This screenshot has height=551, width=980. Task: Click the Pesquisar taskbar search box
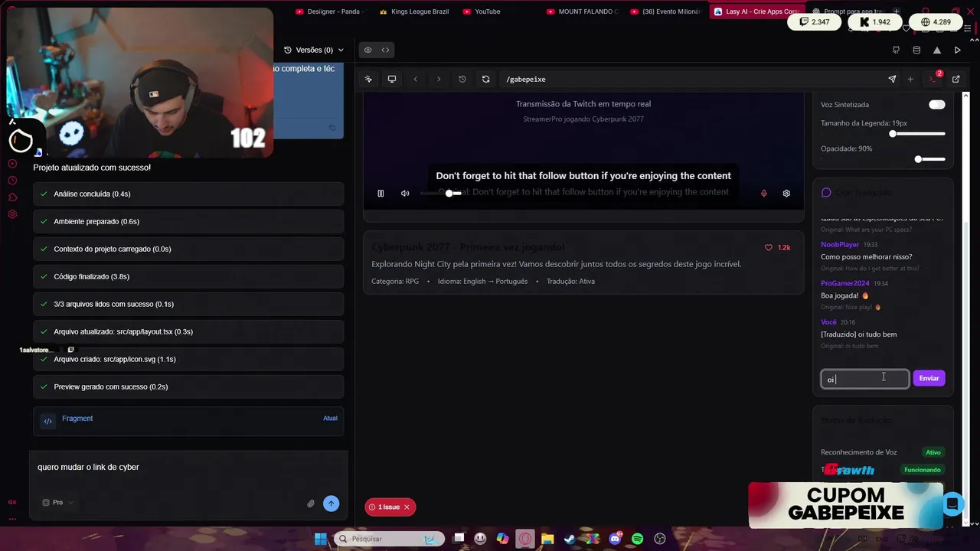(389, 539)
